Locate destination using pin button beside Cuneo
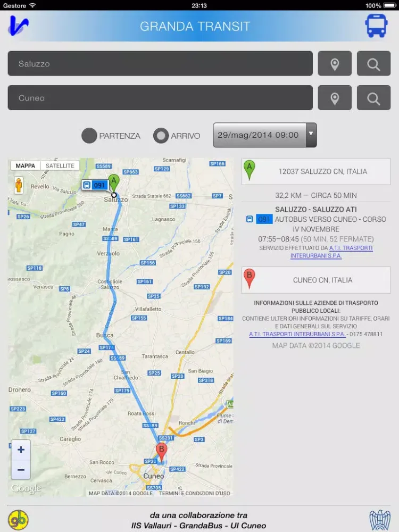399x532 pixels. (x=335, y=98)
